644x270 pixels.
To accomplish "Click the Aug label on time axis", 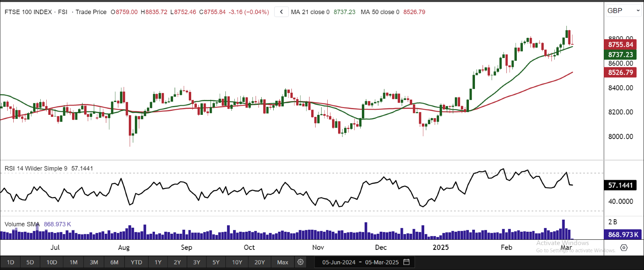I will pyautogui.click(x=124, y=247).
